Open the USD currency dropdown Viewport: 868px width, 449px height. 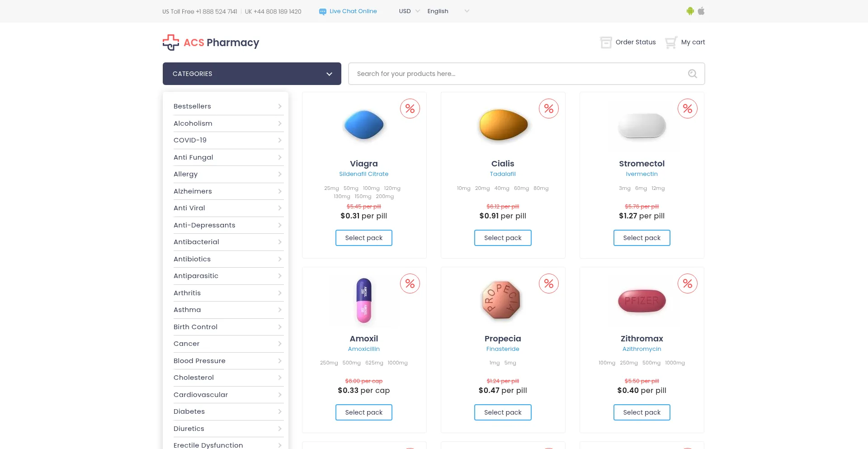[409, 11]
